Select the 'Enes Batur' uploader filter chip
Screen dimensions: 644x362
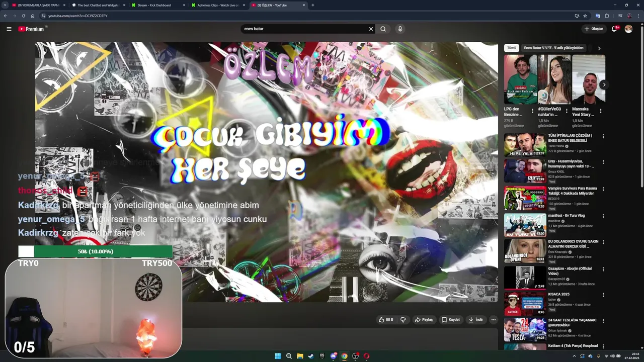point(553,48)
